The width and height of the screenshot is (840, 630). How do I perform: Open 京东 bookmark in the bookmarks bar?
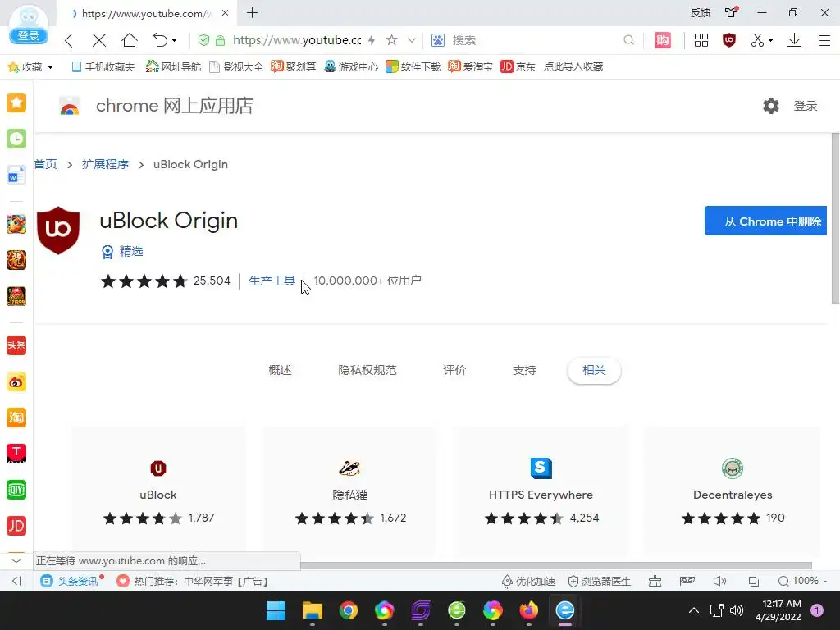click(518, 66)
